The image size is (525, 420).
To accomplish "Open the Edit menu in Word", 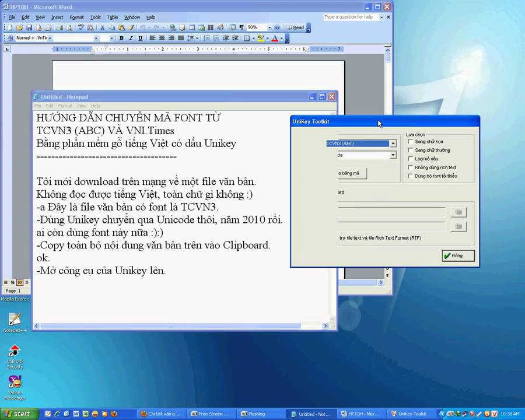I will click(26, 17).
